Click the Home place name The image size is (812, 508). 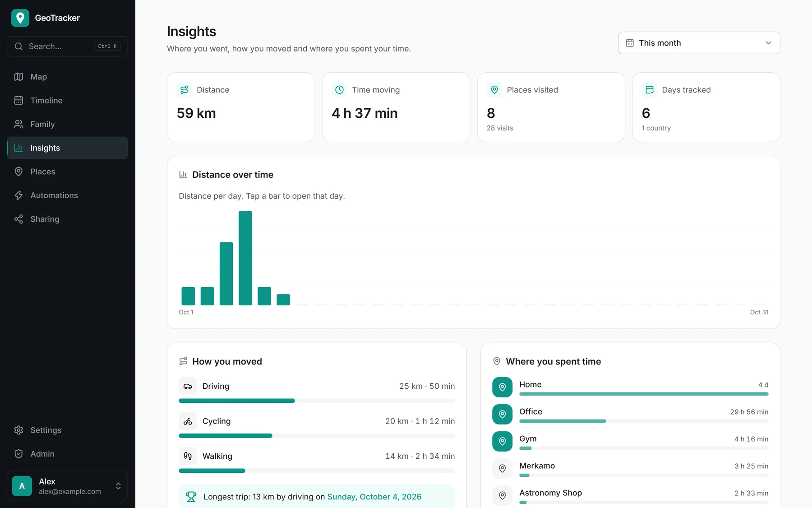point(530,384)
